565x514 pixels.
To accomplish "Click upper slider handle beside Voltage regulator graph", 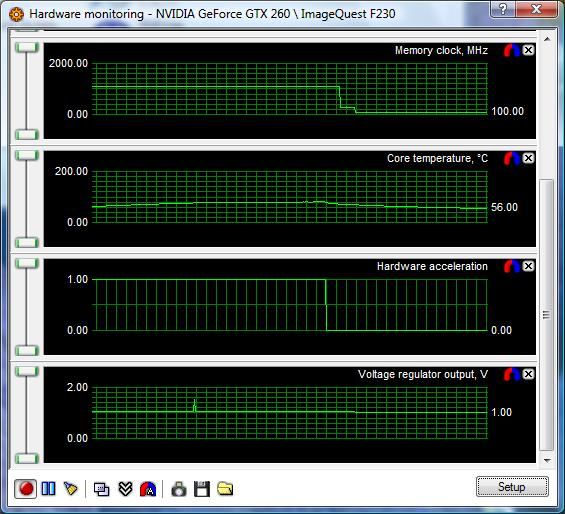I will point(27,371).
